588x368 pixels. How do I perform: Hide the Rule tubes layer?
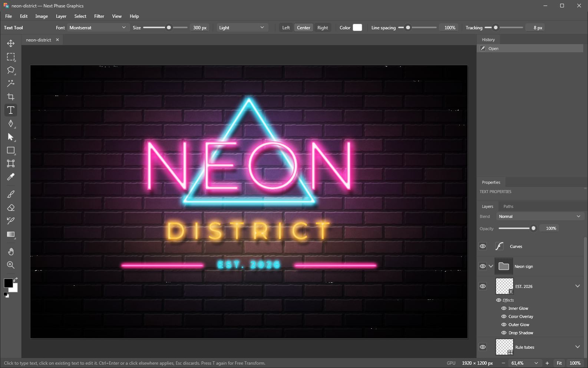[x=483, y=347]
